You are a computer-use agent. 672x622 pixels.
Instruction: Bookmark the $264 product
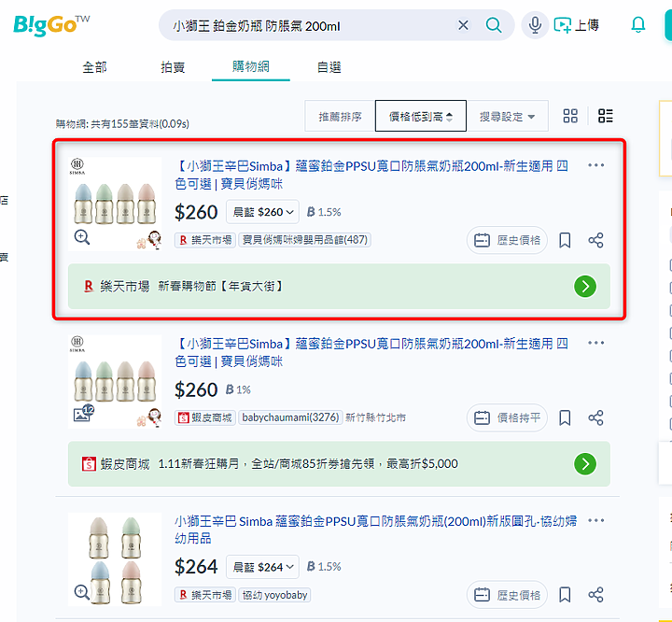(565, 595)
